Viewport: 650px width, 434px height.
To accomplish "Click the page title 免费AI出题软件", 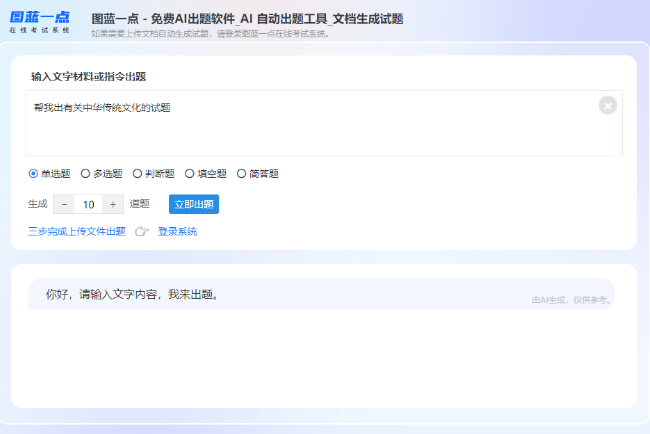I will pyautogui.click(x=247, y=19).
